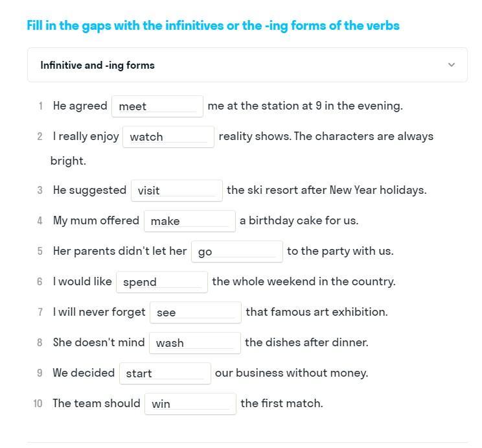Click the 'make' gap after 'My mum offered'
Screen dimensions: 482x448
[x=189, y=221]
